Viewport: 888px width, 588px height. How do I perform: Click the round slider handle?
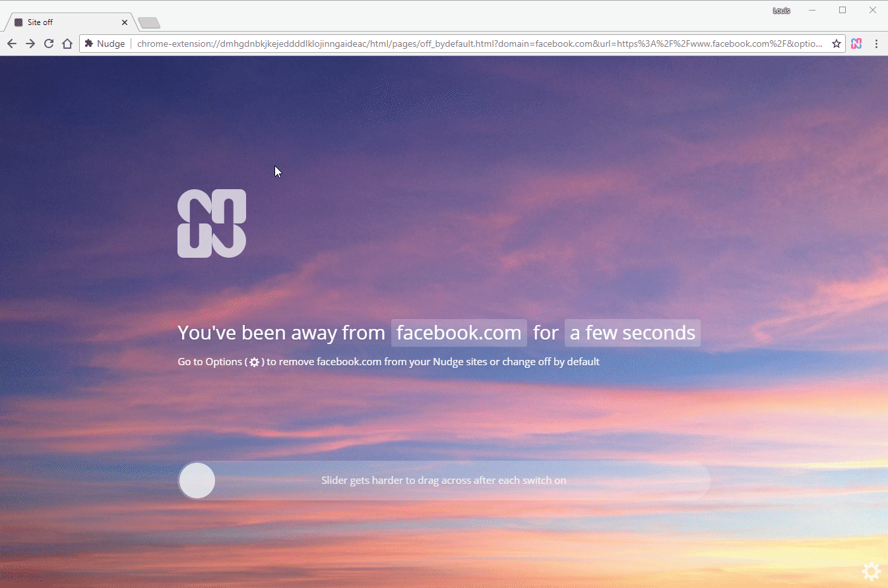click(x=197, y=481)
